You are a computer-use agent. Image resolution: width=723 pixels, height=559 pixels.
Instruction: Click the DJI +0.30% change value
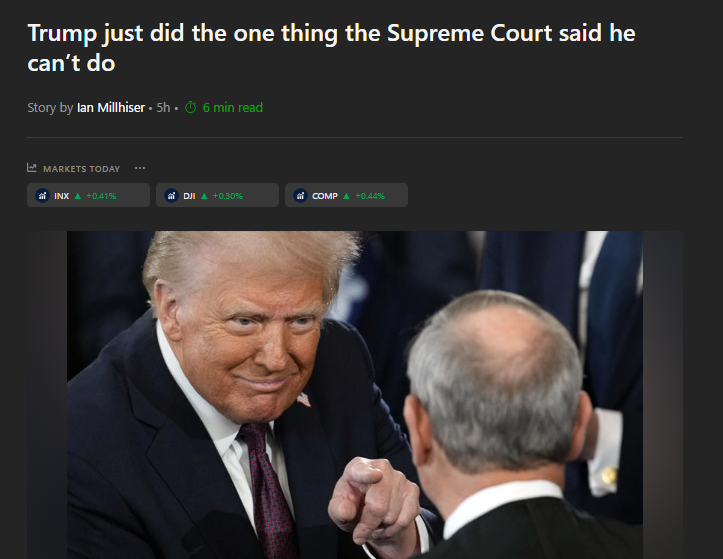[227, 196]
